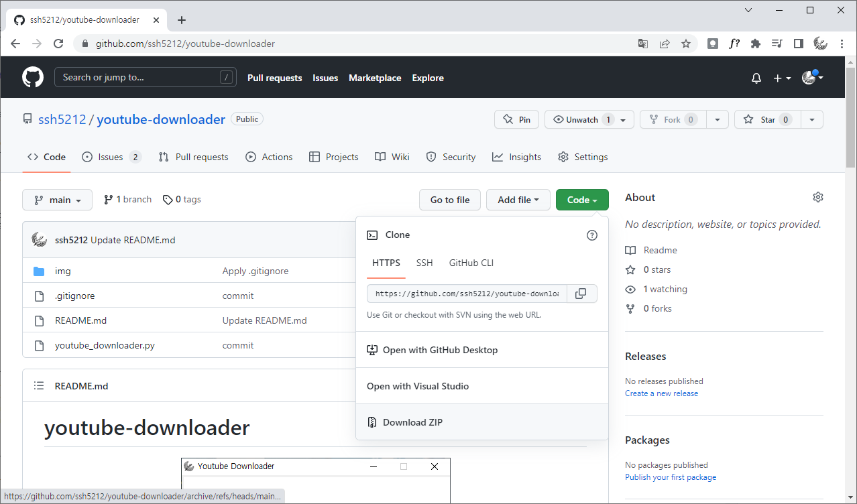Open the Add file dropdown
This screenshot has height=504, width=857.
tap(518, 200)
